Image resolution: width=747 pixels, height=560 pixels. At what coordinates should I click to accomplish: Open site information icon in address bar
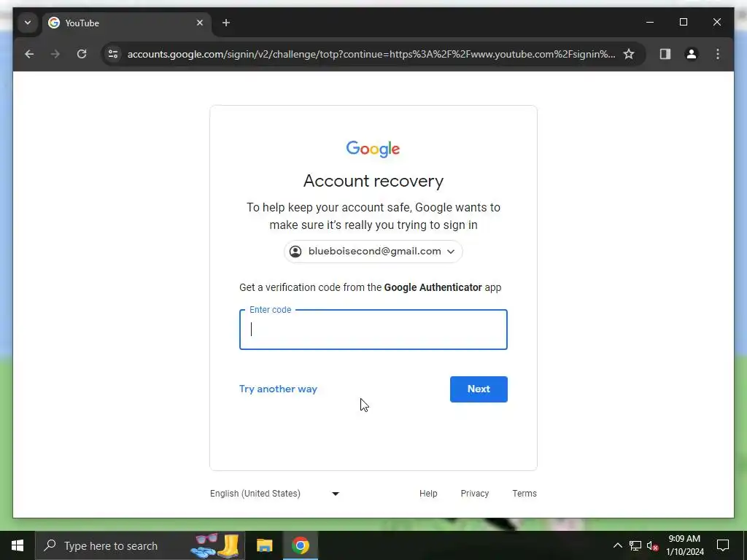pyautogui.click(x=113, y=54)
